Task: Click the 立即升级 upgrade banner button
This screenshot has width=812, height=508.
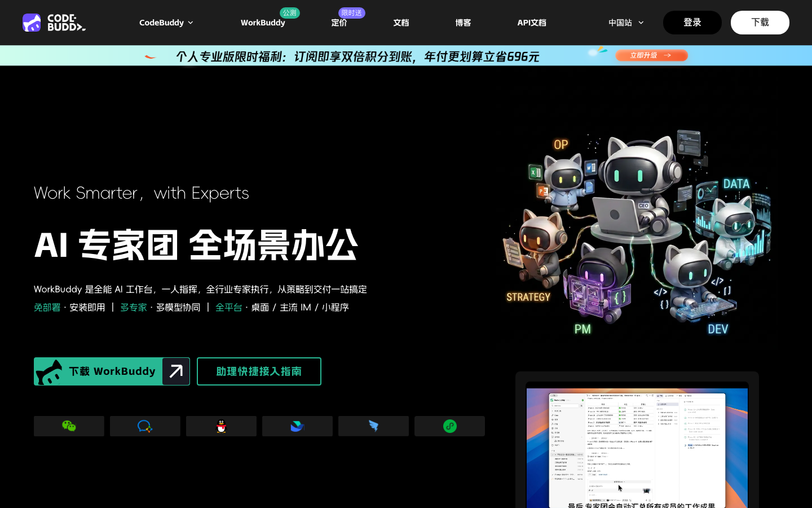Action: [x=651, y=55]
